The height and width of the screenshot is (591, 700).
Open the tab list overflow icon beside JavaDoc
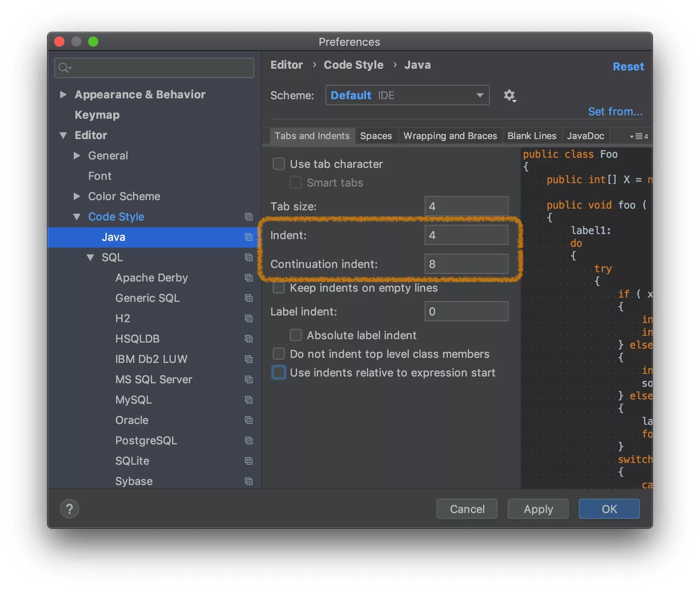(636, 136)
